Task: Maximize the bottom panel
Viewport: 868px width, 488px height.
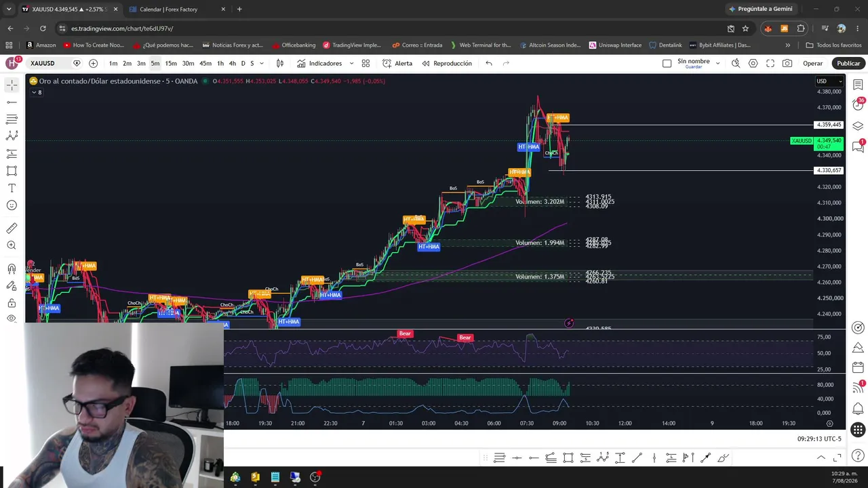Action: coord(837,458)
